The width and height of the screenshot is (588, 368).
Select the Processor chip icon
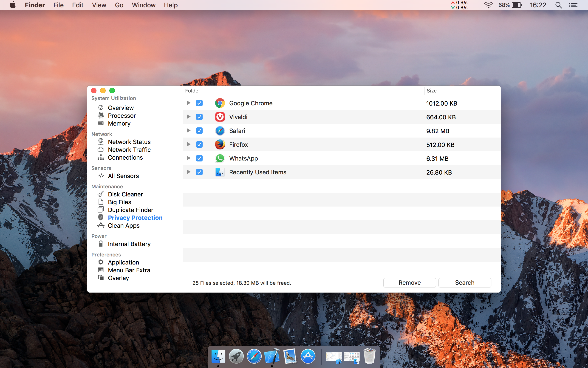pyautogui.click(x=101, y=115)
